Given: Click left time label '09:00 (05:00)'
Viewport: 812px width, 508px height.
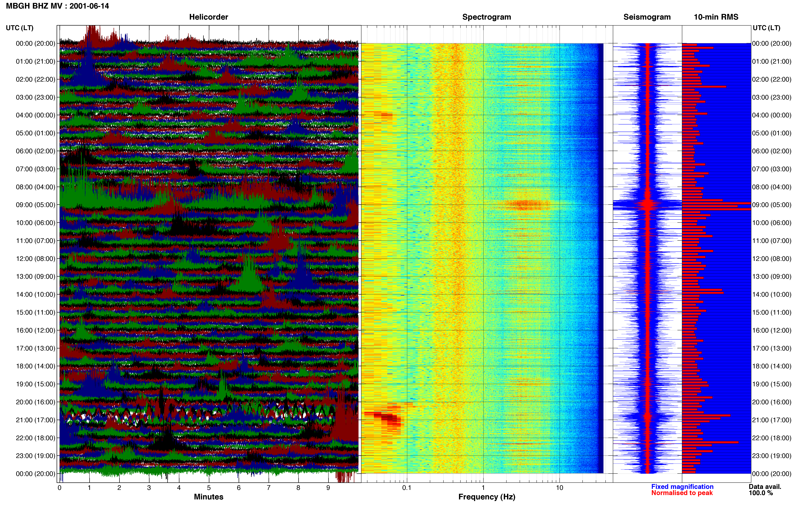Looking at the screenshot, I should pos(36,205).
